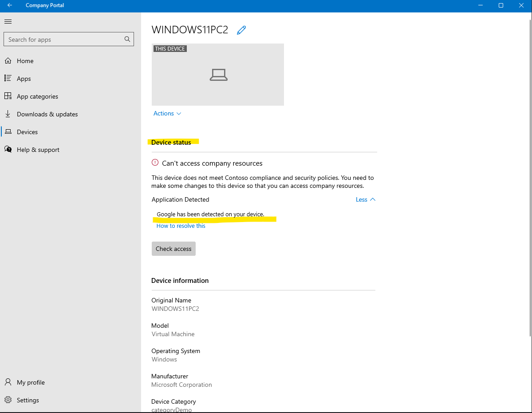Click the App categories grid icon
The image size is (532, 413).
8,96
